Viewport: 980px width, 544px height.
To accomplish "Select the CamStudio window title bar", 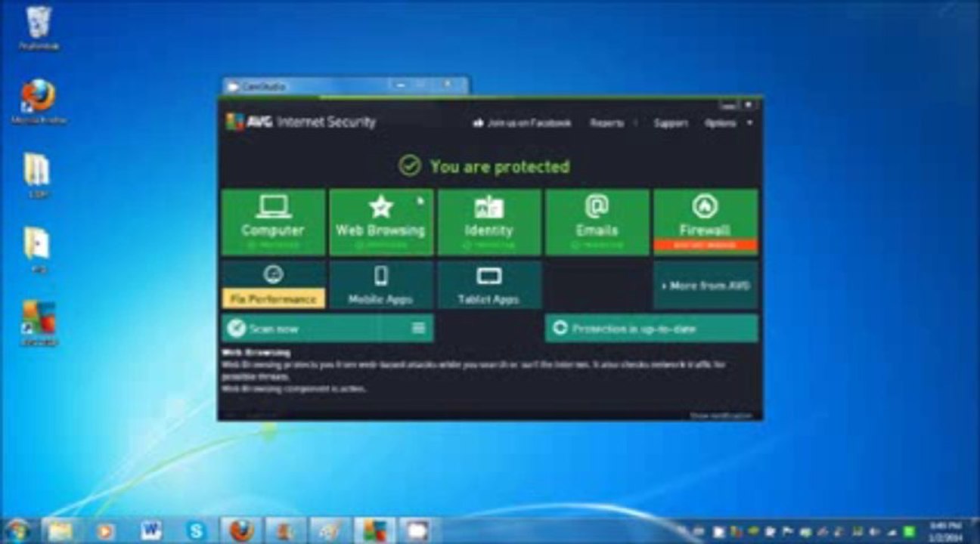I will coord(346,85).
